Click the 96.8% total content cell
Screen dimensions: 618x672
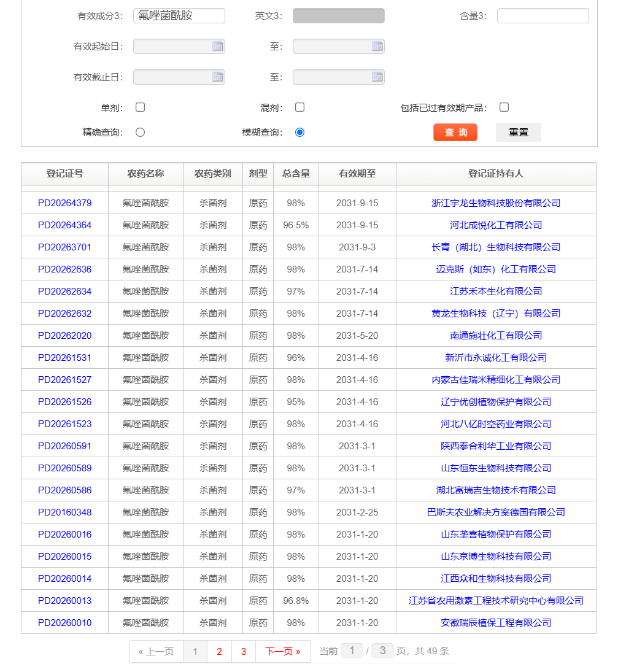[x=296, y=601]
